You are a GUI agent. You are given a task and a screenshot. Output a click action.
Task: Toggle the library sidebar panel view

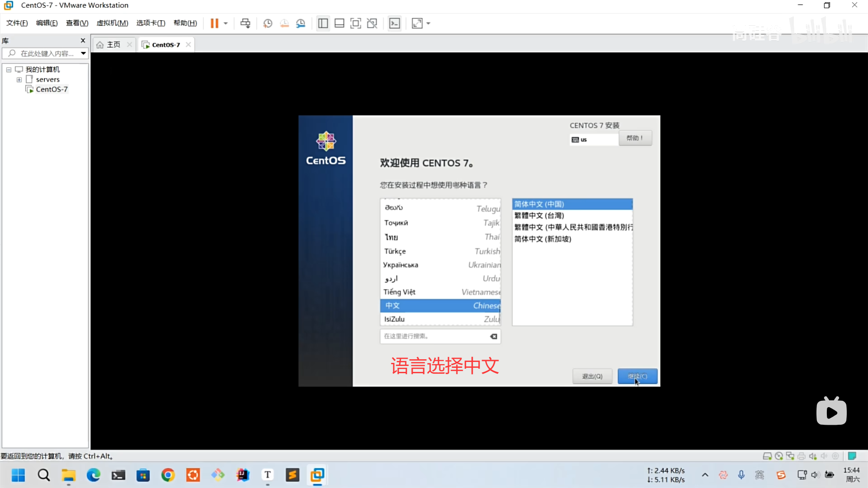323,23
